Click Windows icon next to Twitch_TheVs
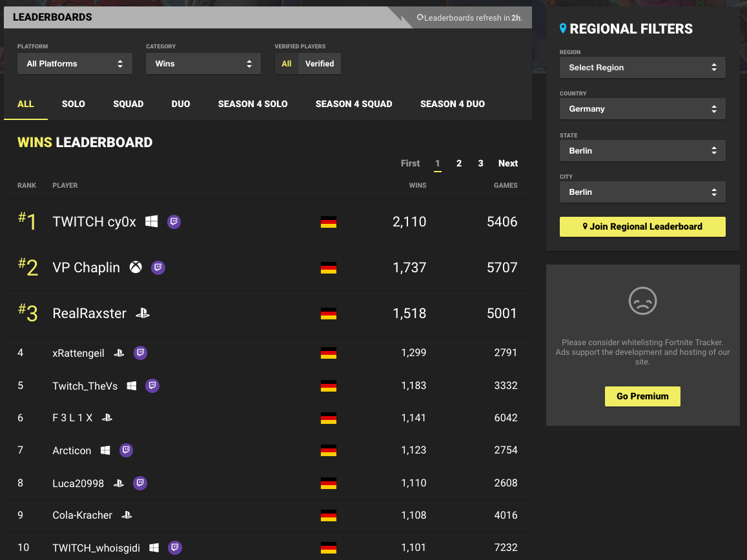The height and width of the screenshot is (560, 747). click(132, 386)
